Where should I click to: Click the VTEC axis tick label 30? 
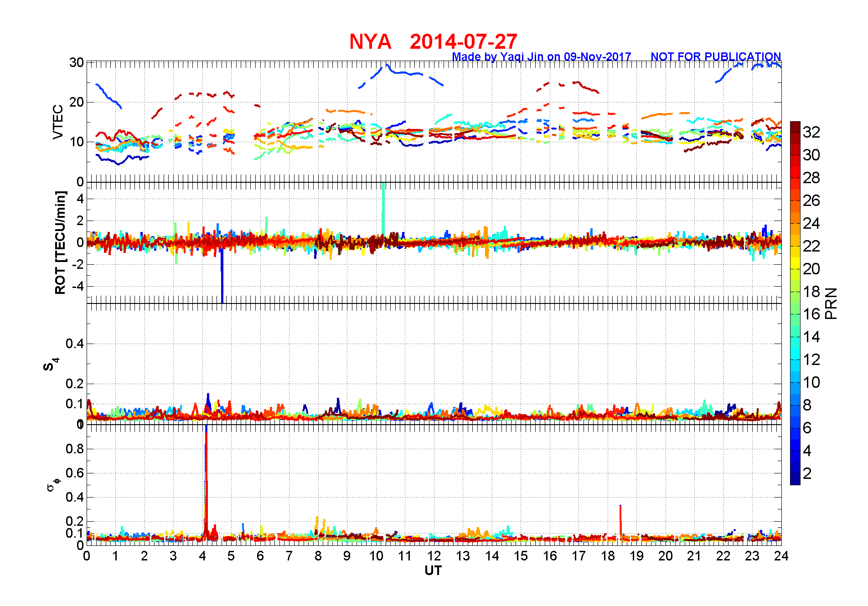(76, 62)
